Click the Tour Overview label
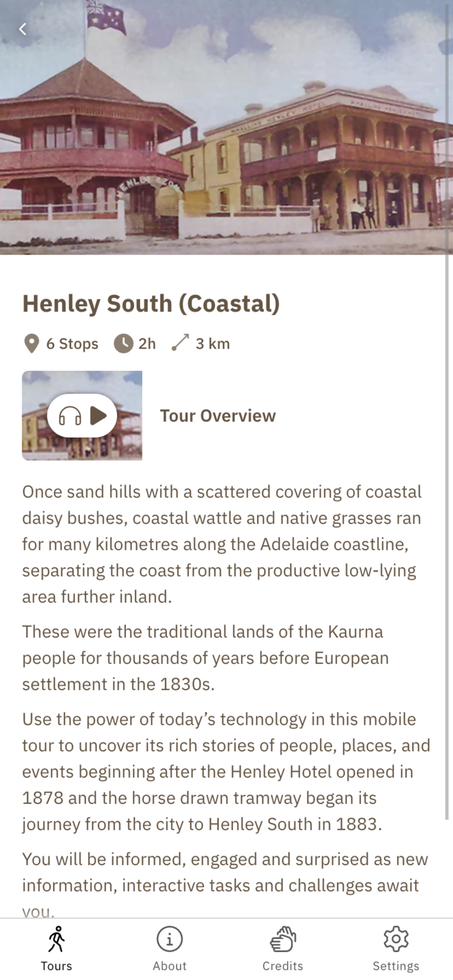 [x=218, y=416]
